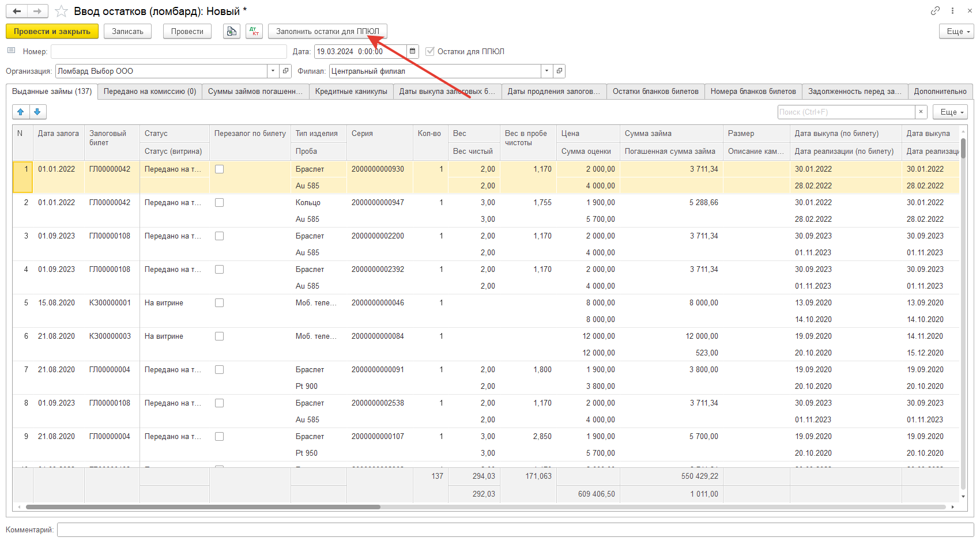The image size is (980, 541).
Task: Check Перезалог по билету in row 6
Action: pyautogui.click(x=219, y=336)
